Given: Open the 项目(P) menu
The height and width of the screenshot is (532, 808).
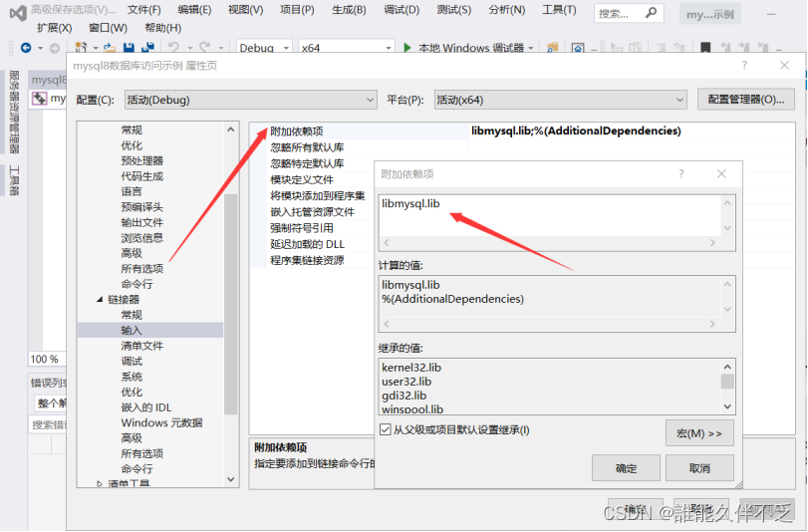Looking at the screenshot, I should pyautogui.click(x=297, y=10).
